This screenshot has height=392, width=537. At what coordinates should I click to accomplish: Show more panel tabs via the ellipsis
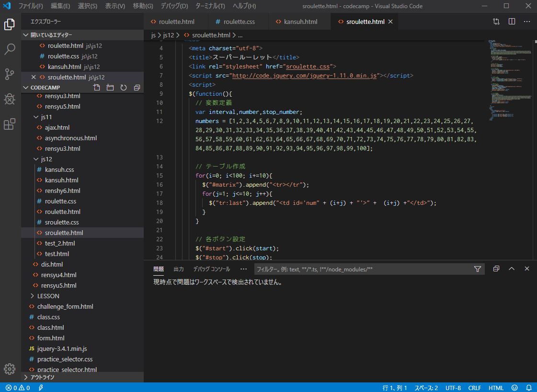click(243, 269)
